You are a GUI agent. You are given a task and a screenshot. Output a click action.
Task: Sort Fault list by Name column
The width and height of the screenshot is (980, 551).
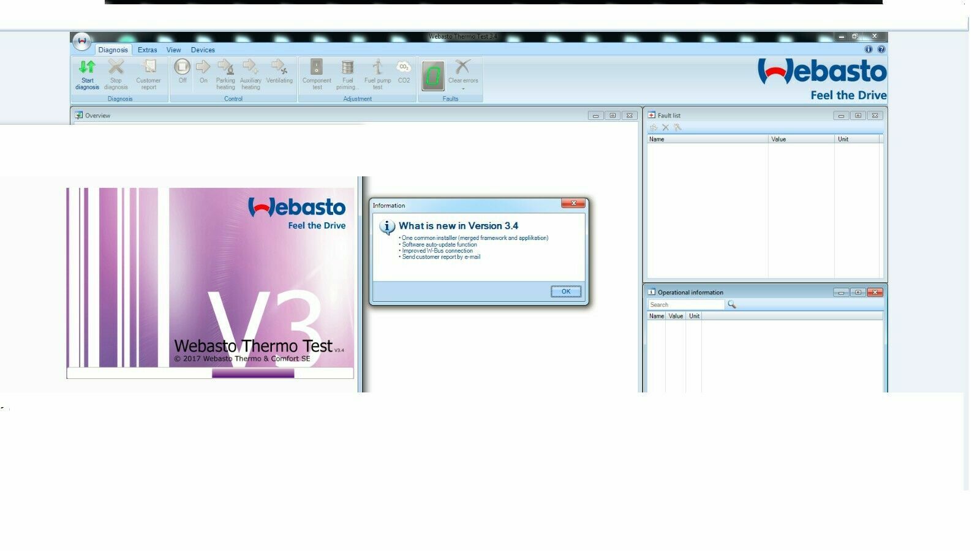(708, 139)
